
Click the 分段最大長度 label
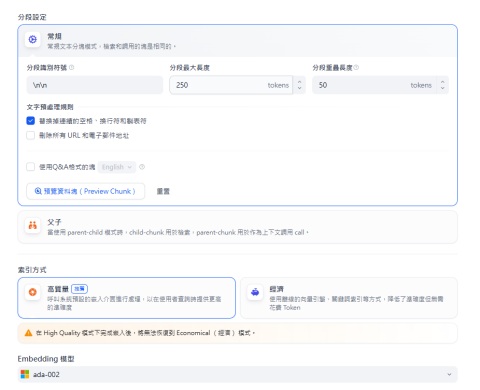pos(190,68)
